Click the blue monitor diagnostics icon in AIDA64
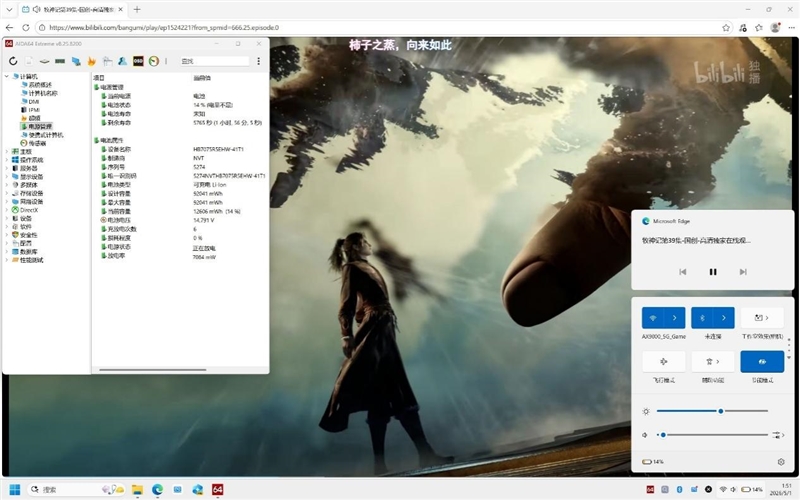The height and width of the screenshot is (500, 800). click(76, 61)
